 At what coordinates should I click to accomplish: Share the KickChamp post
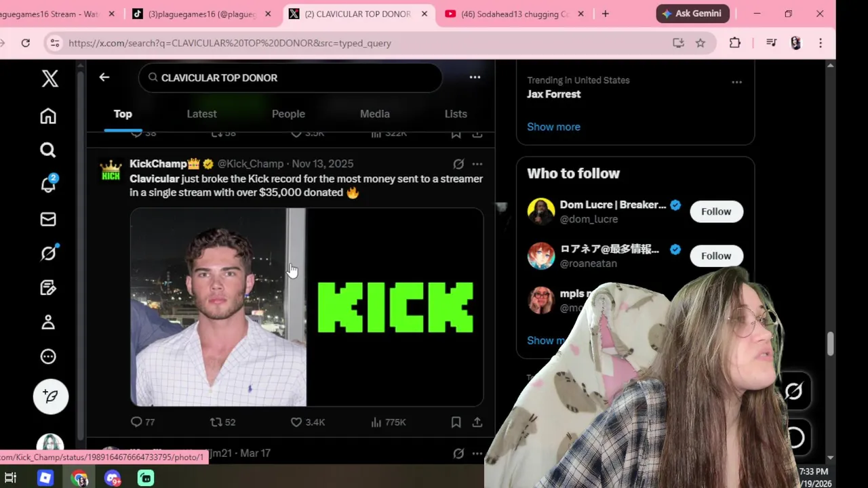(x=477, y=422)
